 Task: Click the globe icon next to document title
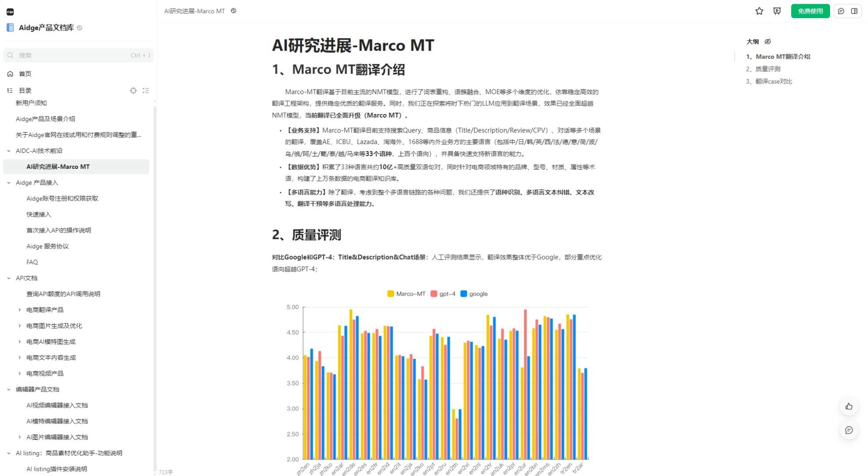coord(233,10)
